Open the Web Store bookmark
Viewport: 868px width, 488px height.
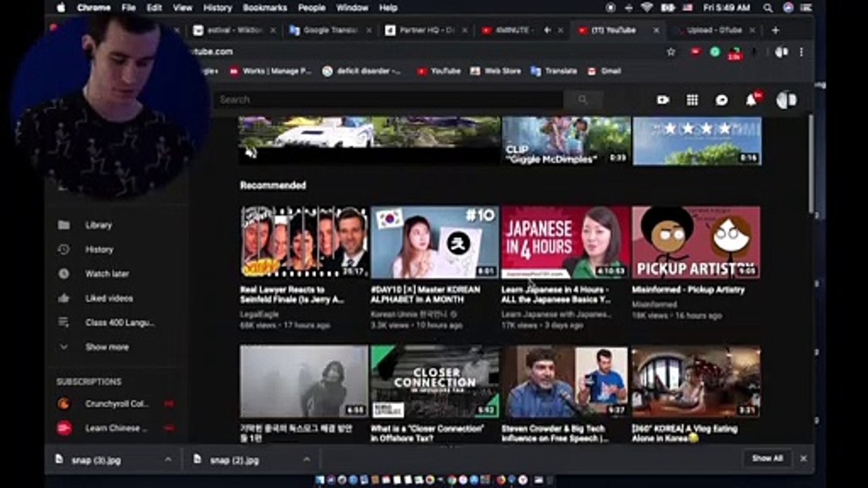496,71
